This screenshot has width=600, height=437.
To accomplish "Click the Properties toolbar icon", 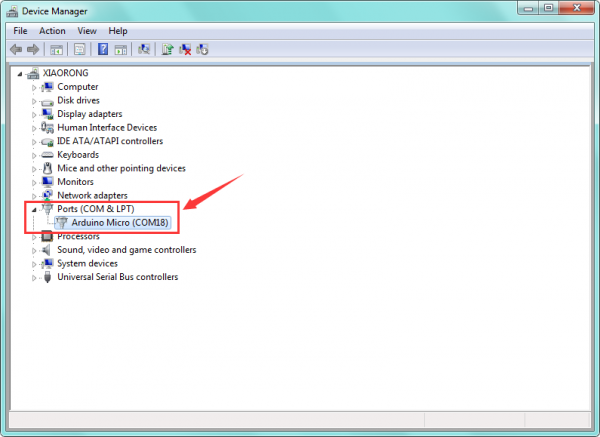I will 79,49.
